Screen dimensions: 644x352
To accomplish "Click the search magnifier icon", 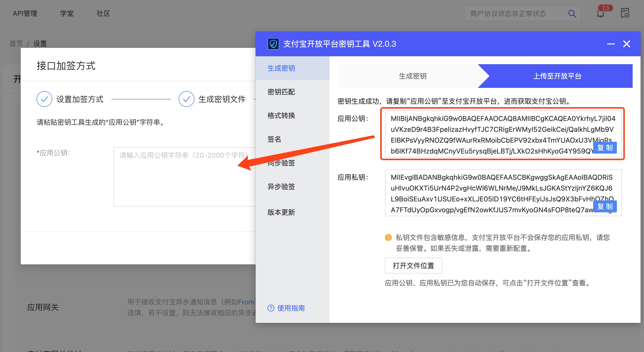I will coord(572,14).
